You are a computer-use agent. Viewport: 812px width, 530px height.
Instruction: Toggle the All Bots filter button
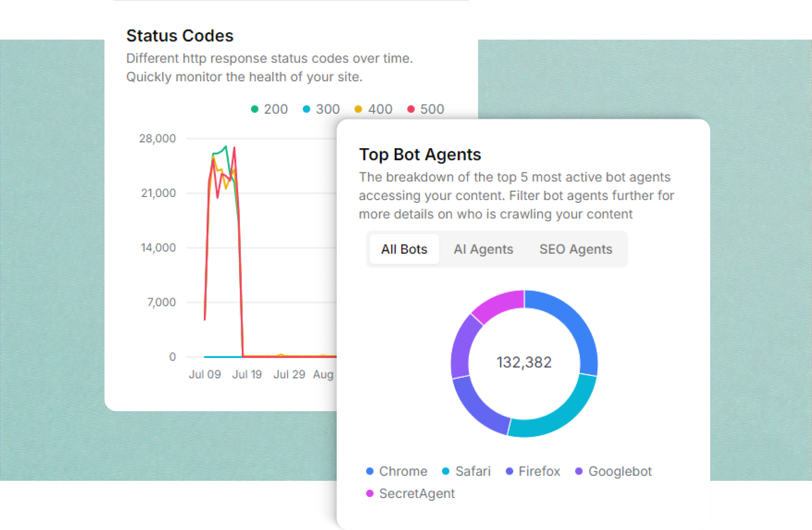pyautogui.click(x=403, y=249)
